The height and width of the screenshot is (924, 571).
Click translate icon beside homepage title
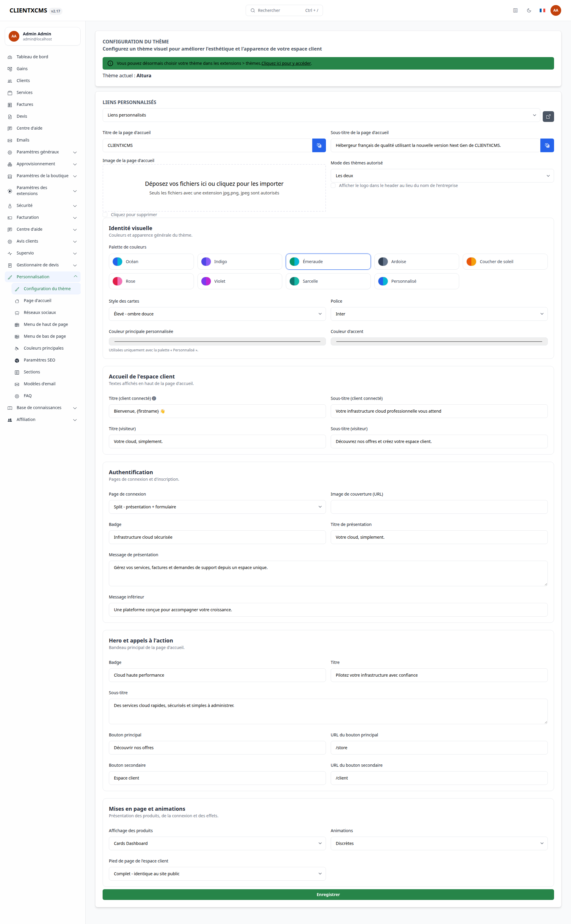coord(319,145)
